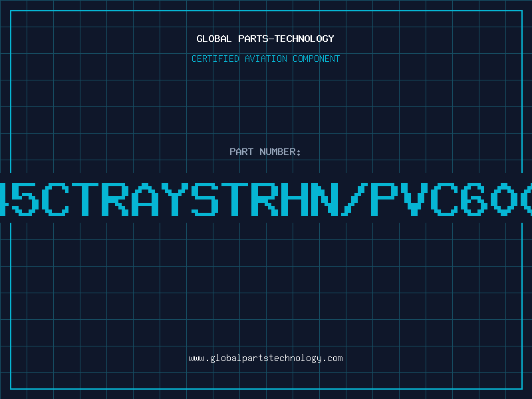
Task: Click the 'PART NUMBER:' label
Action: [265, 152]
